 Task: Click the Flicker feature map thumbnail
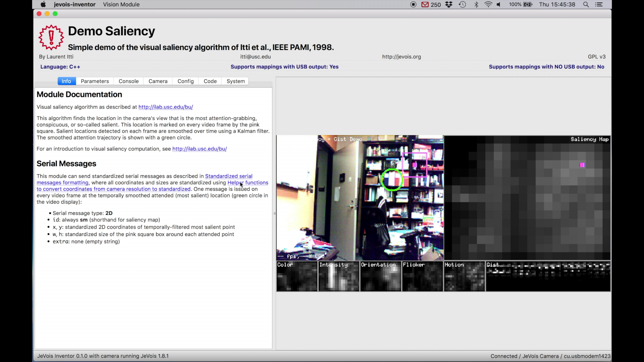423,276
